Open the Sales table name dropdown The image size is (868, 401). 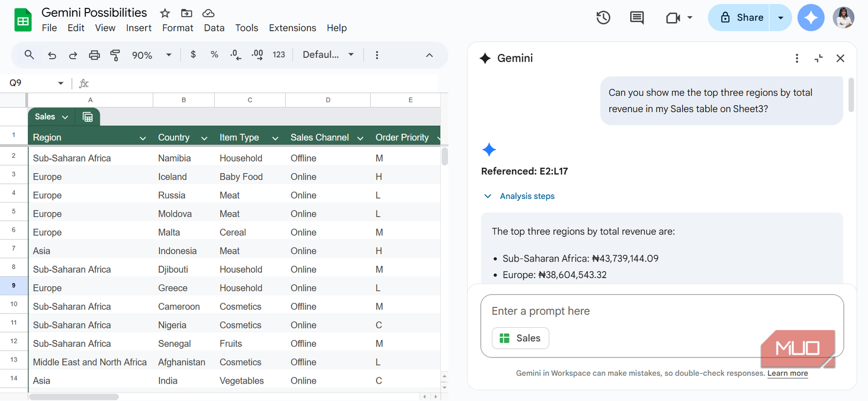click(65, 117)
